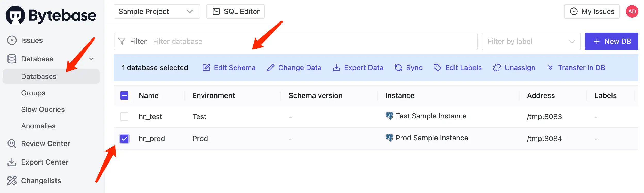Open Anomalies in sidebar
Viewport: 644px width, 193px height.
tap(38, 126)
